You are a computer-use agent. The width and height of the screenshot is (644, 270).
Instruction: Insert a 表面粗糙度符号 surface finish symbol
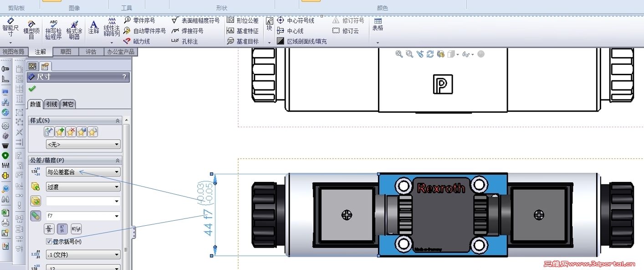click(x=196, y=21)
